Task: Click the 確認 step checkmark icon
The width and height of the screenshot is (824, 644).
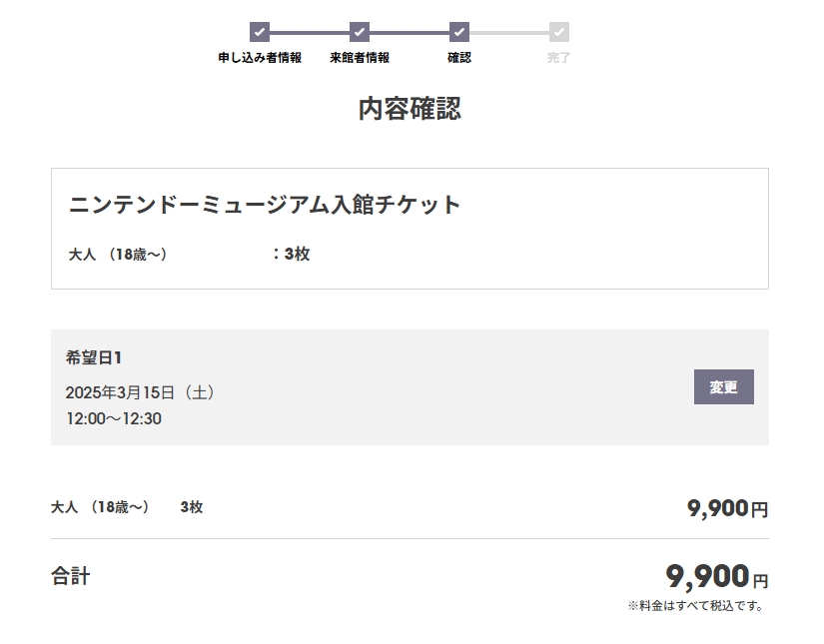Action: (x=459, y=32)
